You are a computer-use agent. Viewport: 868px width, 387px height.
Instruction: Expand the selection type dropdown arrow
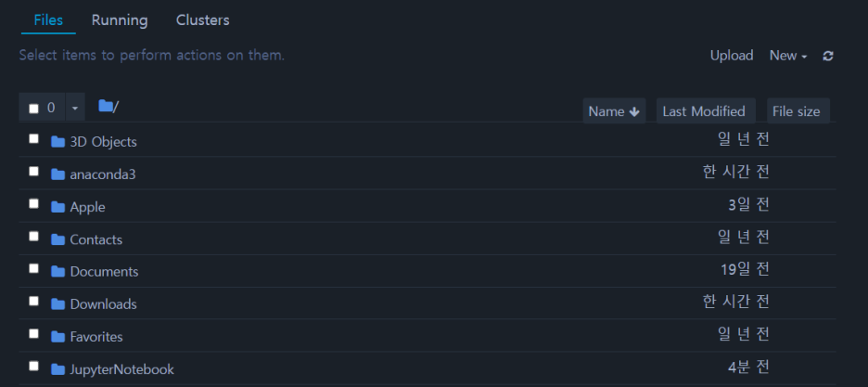click(x=75, y=108)
